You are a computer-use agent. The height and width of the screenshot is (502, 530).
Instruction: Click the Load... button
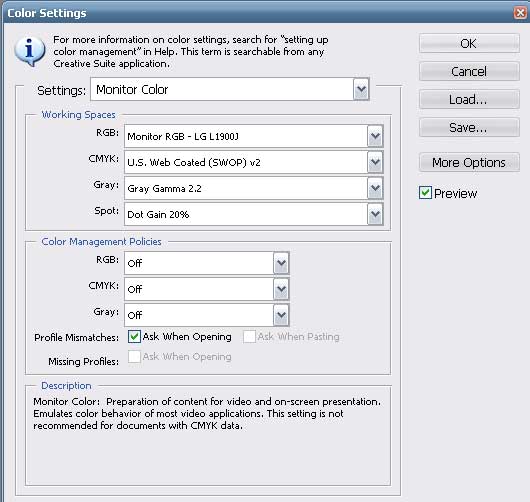(469, 99)
